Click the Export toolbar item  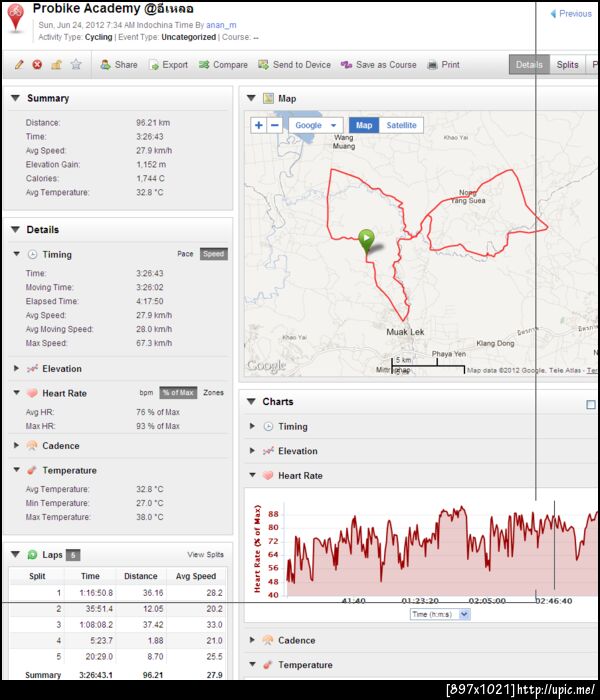point(168,65)
